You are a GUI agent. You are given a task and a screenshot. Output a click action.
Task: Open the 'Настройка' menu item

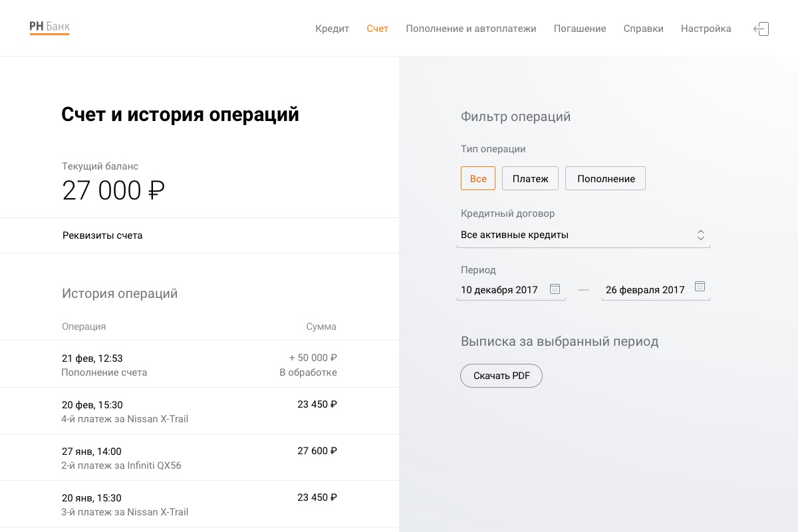(x=706, y=29)
